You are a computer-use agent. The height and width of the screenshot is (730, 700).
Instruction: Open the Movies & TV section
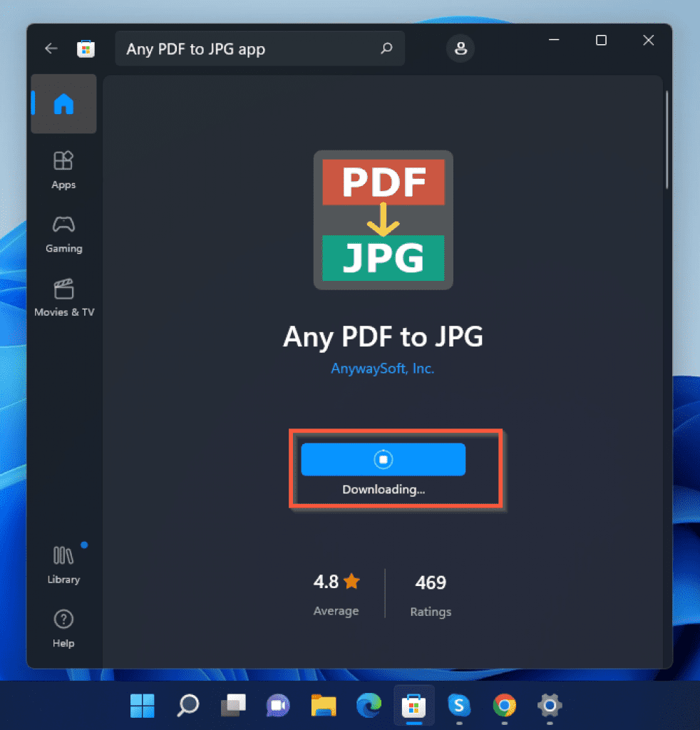[x=64, y=298]
